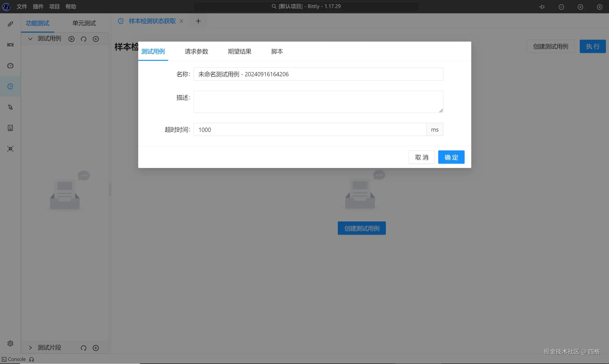Open the 期望结果 tab
Viewport: 609px width, 364px height.
(x=239, y=52)
